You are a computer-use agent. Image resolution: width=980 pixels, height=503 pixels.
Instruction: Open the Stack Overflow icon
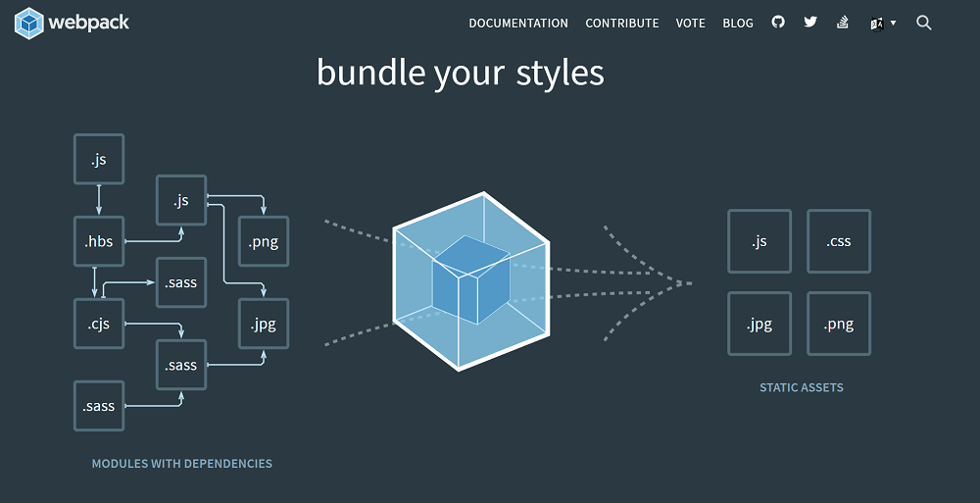843,22
